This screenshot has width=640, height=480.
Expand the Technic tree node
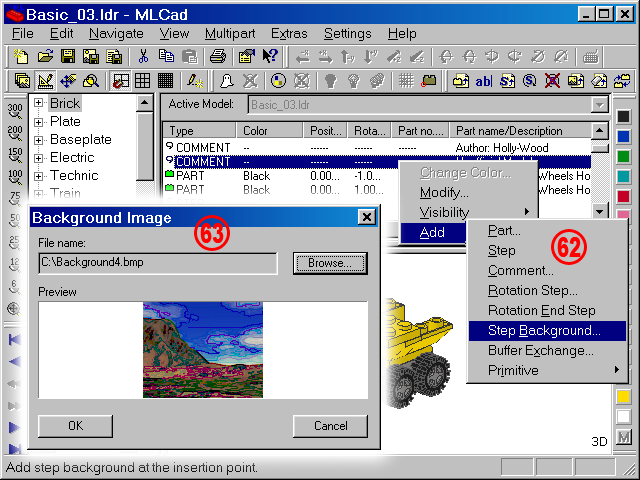[38, 176]
